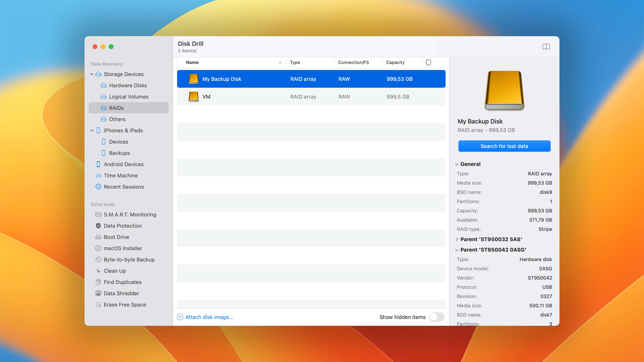Open the Others category
This screenshot has height=362, width=644.
pyautogui.click(x=117, y=119)
